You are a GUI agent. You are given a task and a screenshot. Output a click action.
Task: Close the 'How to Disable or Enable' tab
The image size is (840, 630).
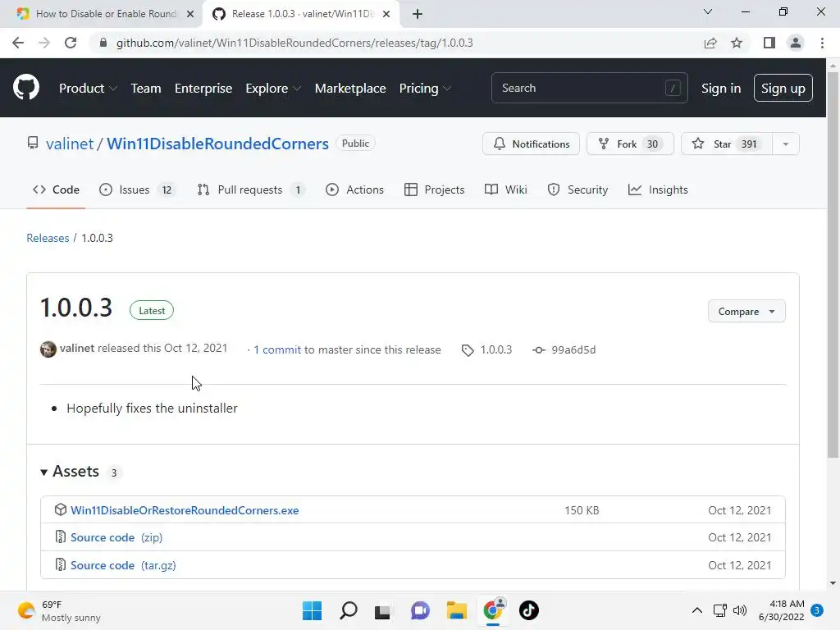(x=190, y=14)
